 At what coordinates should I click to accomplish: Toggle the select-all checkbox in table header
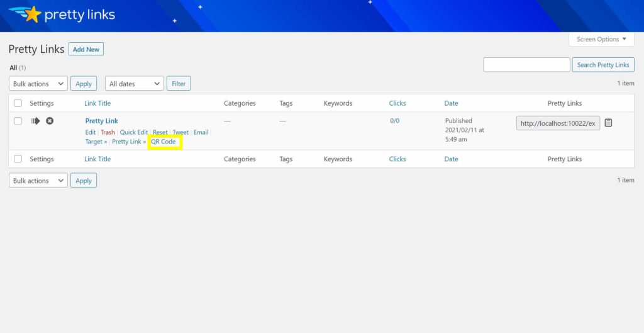(x=18, y=103)
